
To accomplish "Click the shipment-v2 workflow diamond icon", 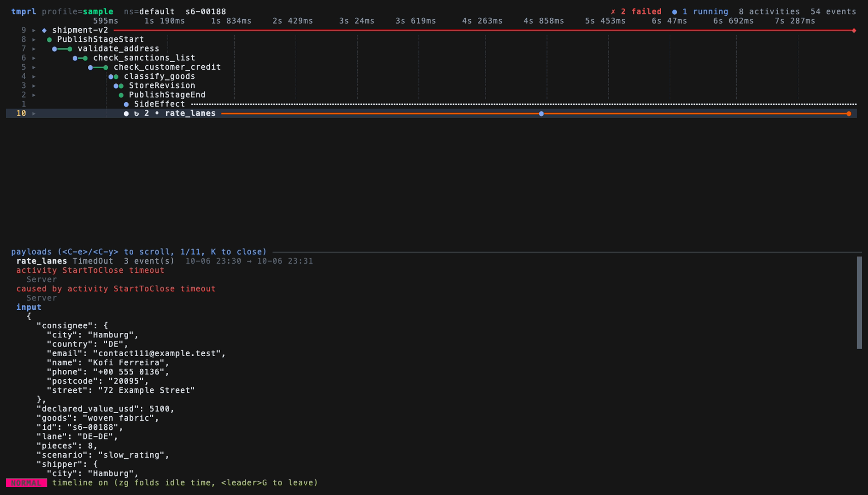I will (x=44, y=30).
